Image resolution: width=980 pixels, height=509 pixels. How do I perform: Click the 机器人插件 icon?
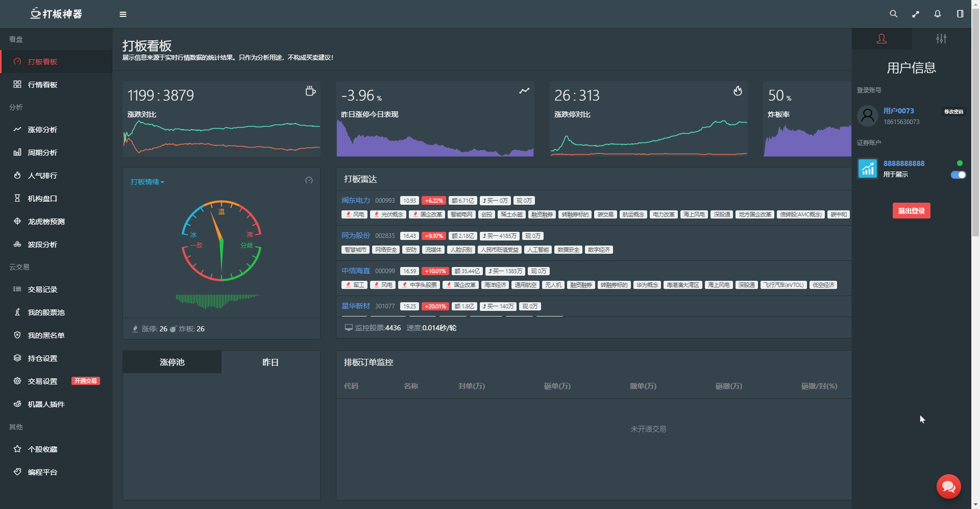pos(17,404)
